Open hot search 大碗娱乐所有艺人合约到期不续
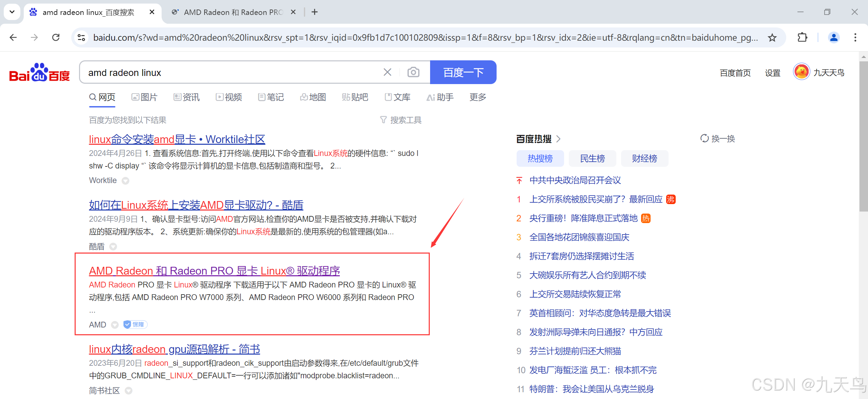 tap(587, 275)
